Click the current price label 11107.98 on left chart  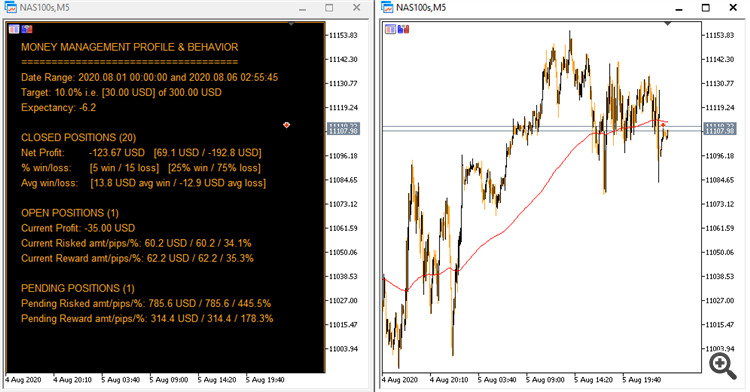click(x=343, y=131)
